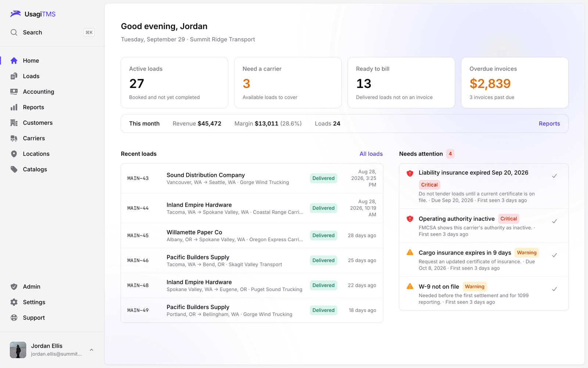Open load MAIN-43 Sound Distribution Company row
The width and height of the screenshot is (588, 368).
(252, 178)
